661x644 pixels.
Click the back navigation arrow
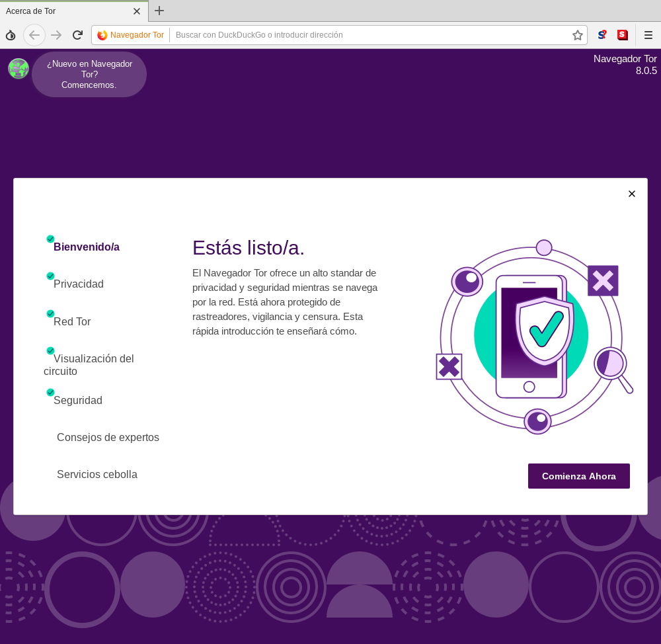[34, 34]
